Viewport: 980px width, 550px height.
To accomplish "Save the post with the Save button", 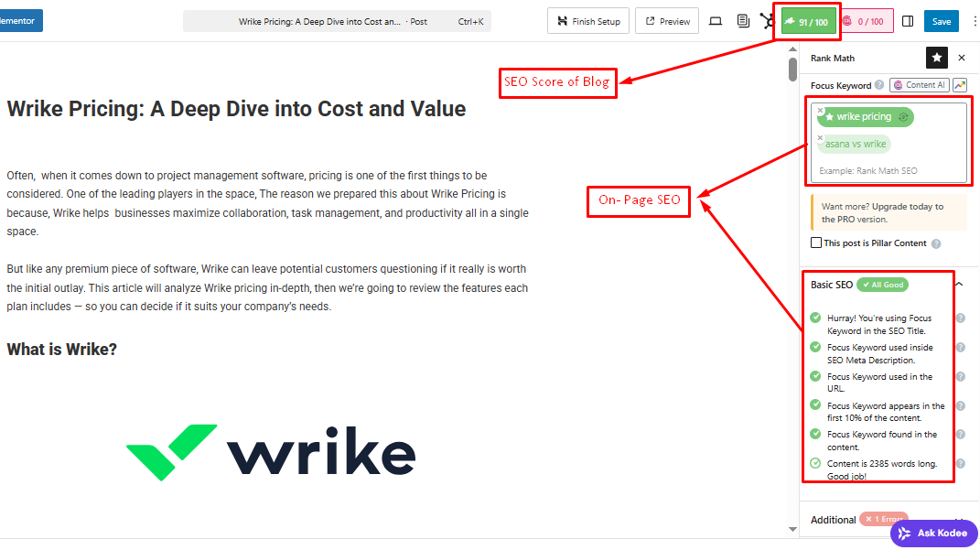I will coord(941,21).
